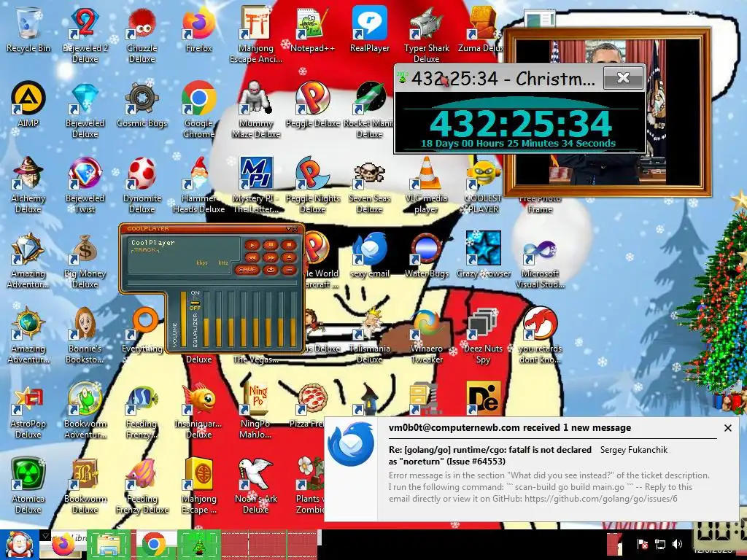
Task: Launch the sexy email Thunderbird shortcut
Action: 370,254
